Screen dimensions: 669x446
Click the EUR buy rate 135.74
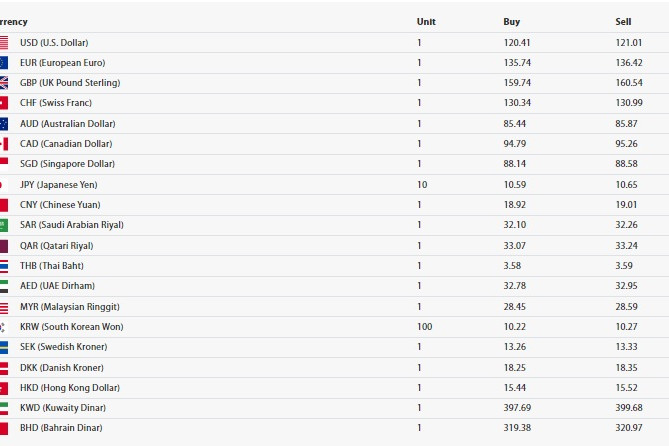coord(517,63)
